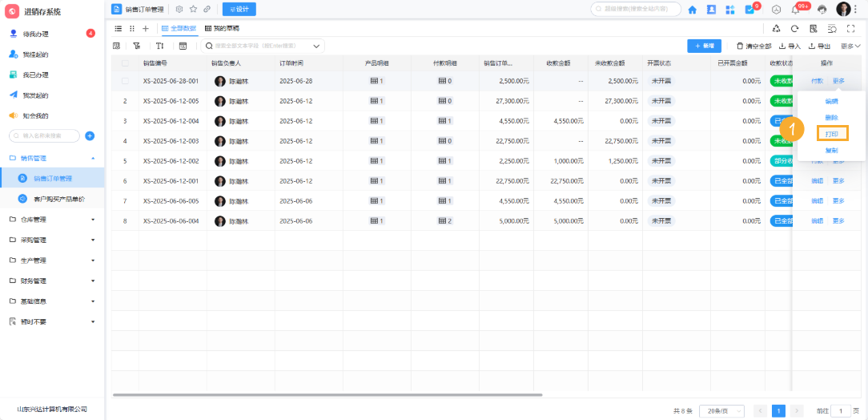Select 打印 in the popup menu

tap(831, 134)
